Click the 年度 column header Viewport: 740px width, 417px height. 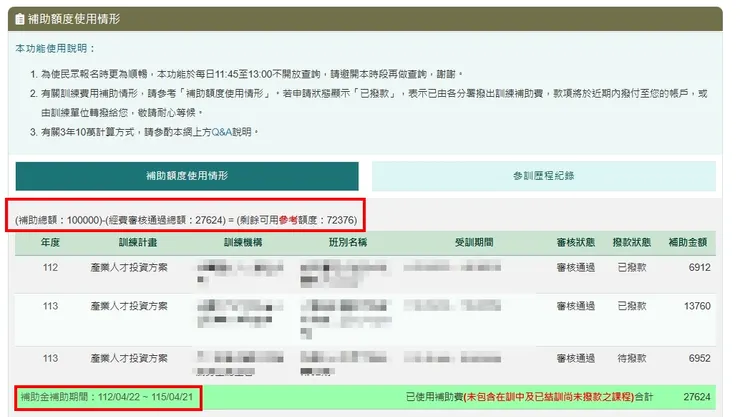(50, 242)
